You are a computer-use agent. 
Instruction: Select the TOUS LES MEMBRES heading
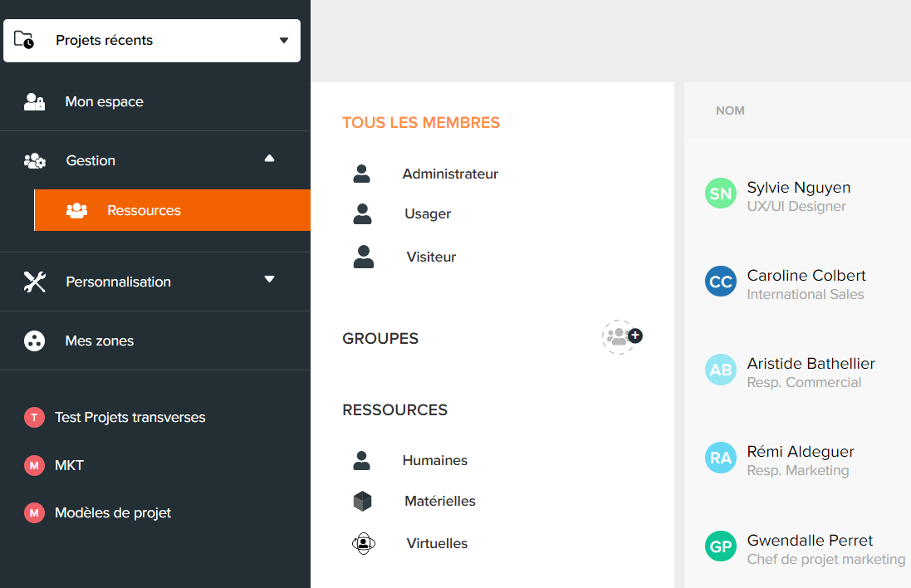tap(421, 123)
